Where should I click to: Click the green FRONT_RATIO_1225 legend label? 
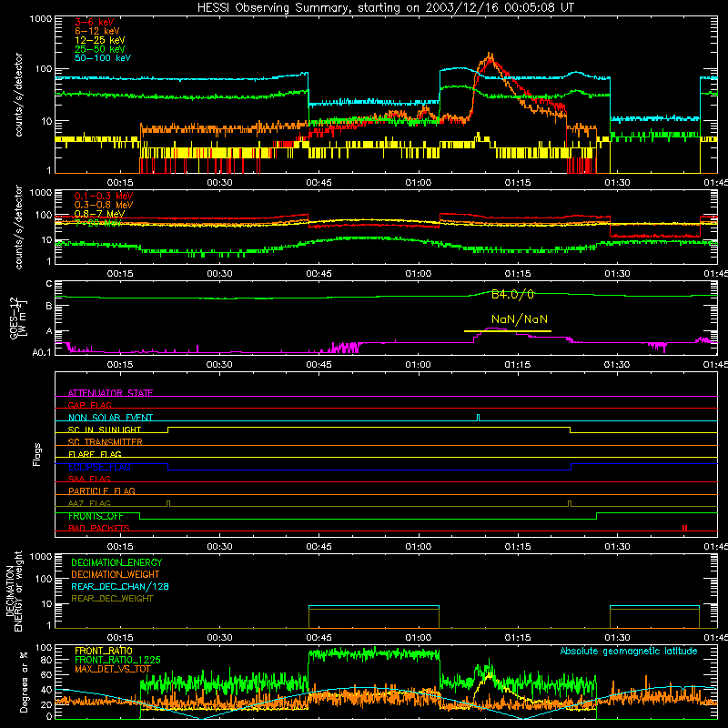(117, 660)
